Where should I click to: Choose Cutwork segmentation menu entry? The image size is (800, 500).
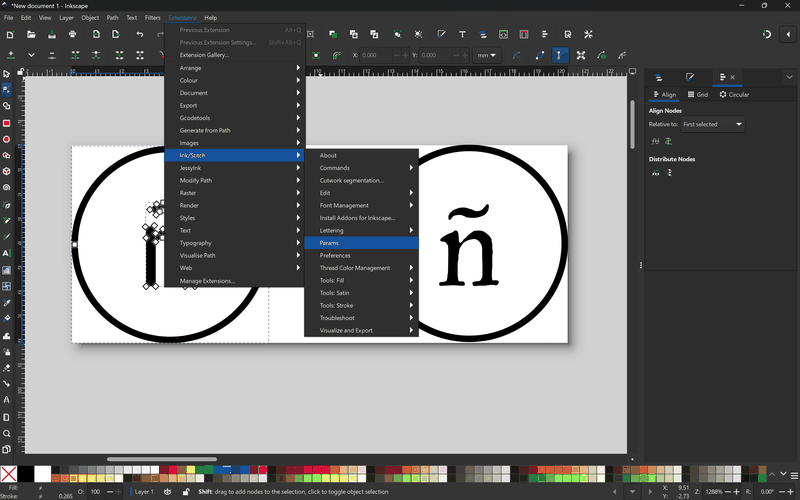pos(361,180)
